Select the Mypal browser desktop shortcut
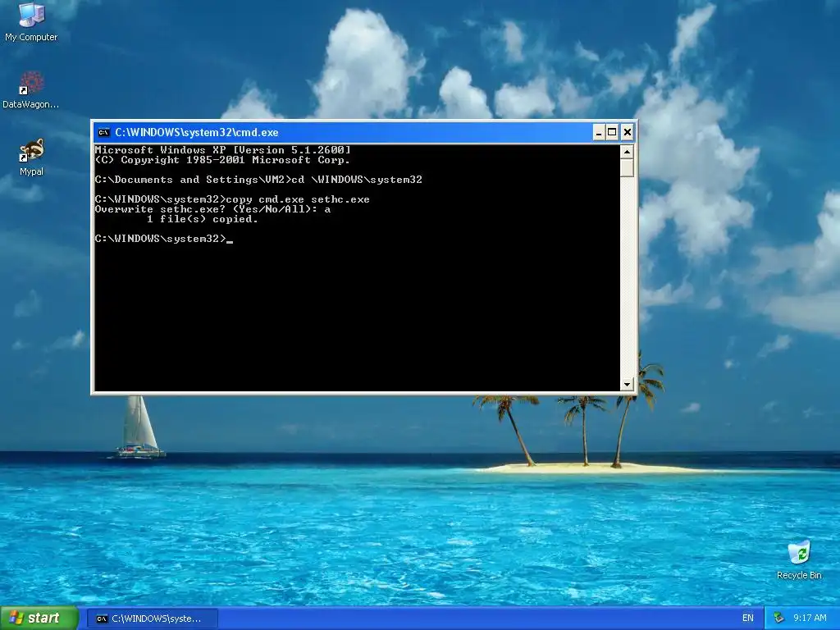 pos(31,157)
